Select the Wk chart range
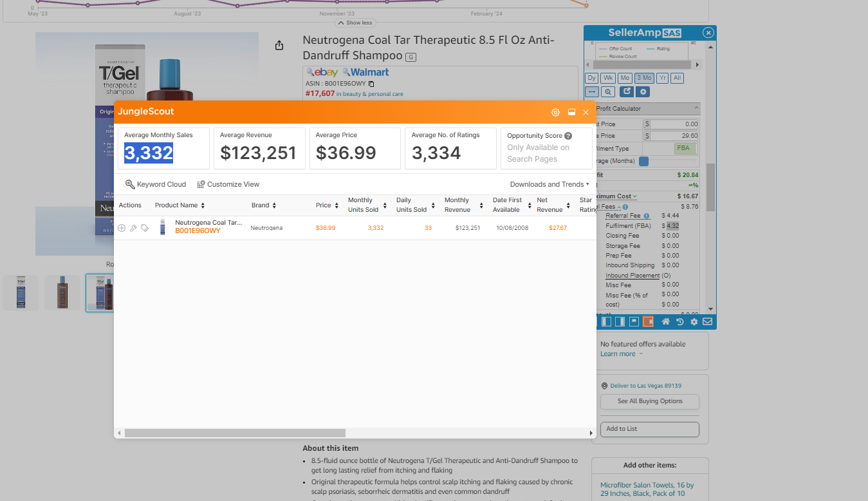 [608, 78]
